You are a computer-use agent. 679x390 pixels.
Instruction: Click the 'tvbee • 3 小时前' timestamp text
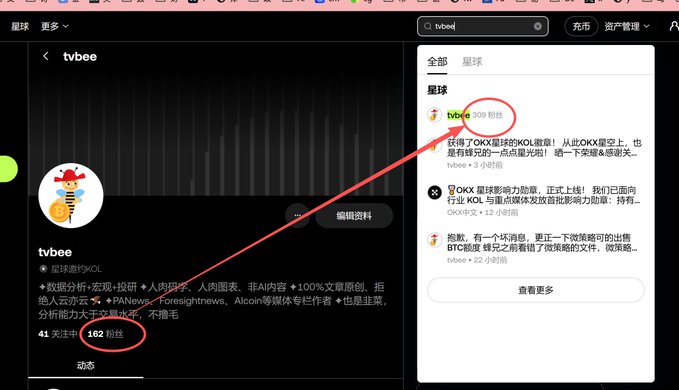(x=475, y=165)
